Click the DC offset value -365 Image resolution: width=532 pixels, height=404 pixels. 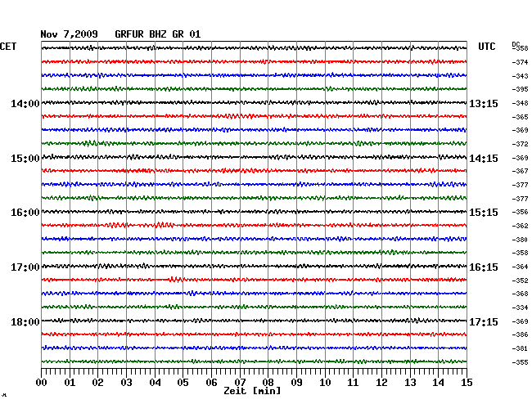(520, 117)
